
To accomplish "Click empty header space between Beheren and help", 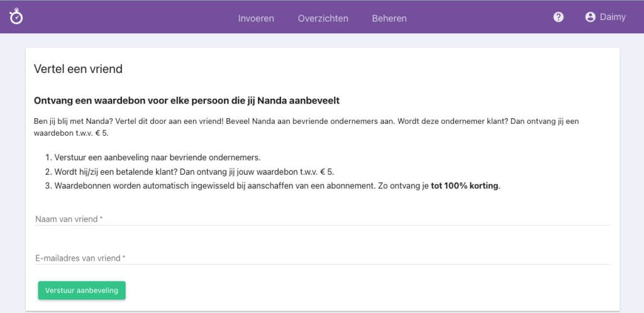I will (x=478, y=18).
